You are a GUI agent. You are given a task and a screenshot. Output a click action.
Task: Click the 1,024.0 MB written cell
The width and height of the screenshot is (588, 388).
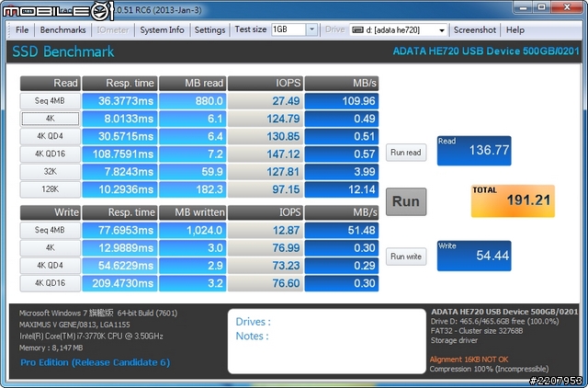192,230
